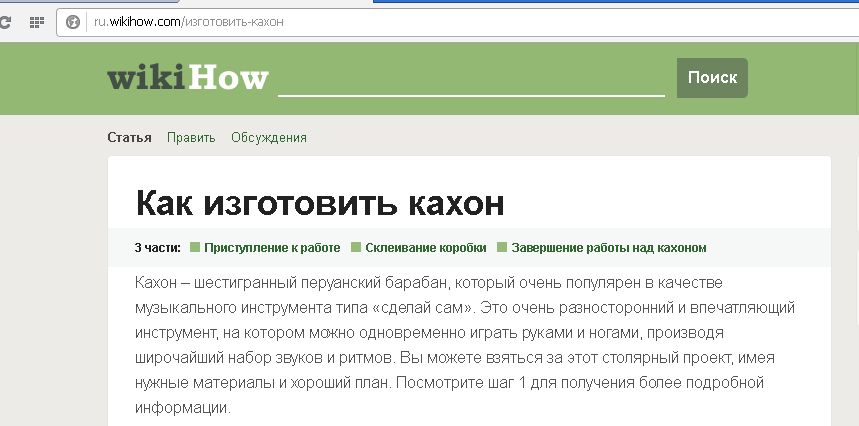Viewport: 859px width, 426px height.
Task: Click the Поиск search button
Action: (x=712, y=78)
